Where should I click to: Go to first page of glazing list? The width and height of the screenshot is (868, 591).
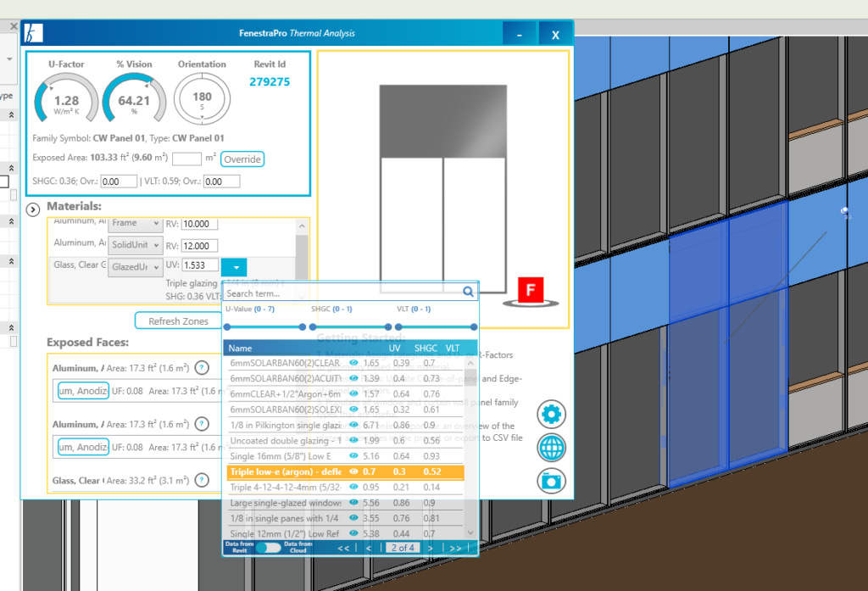click(343, 548)
